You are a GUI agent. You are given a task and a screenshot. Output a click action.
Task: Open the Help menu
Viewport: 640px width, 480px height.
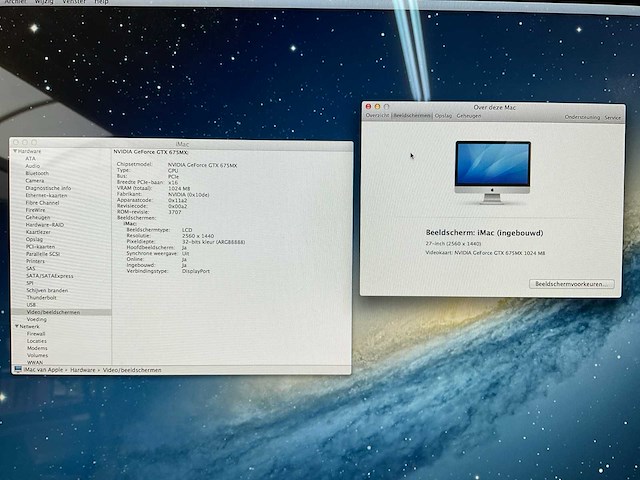[101, 2]
